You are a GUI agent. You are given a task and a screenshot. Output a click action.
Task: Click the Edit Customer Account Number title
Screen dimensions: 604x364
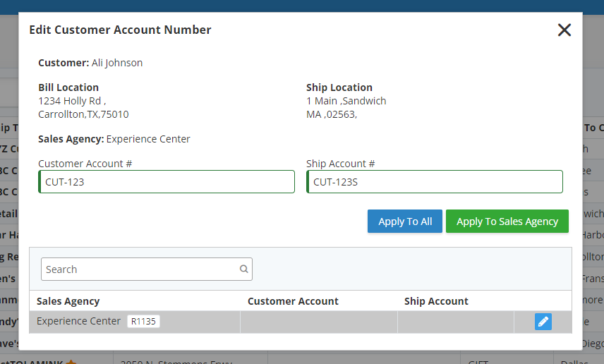(120, 30)
